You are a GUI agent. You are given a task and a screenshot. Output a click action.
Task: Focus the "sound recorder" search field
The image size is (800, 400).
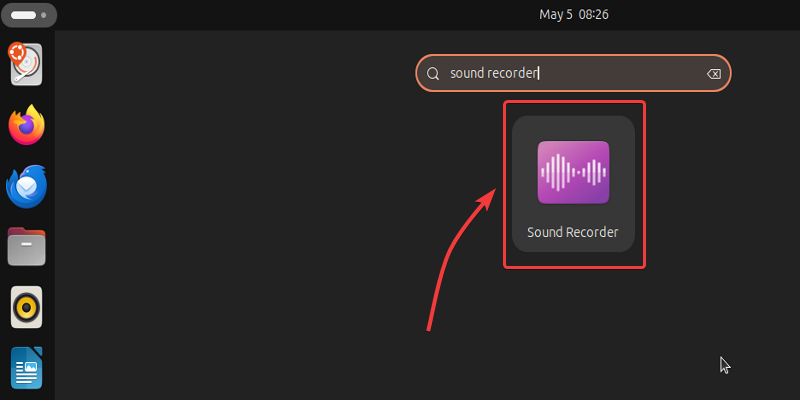coord(600,74)
